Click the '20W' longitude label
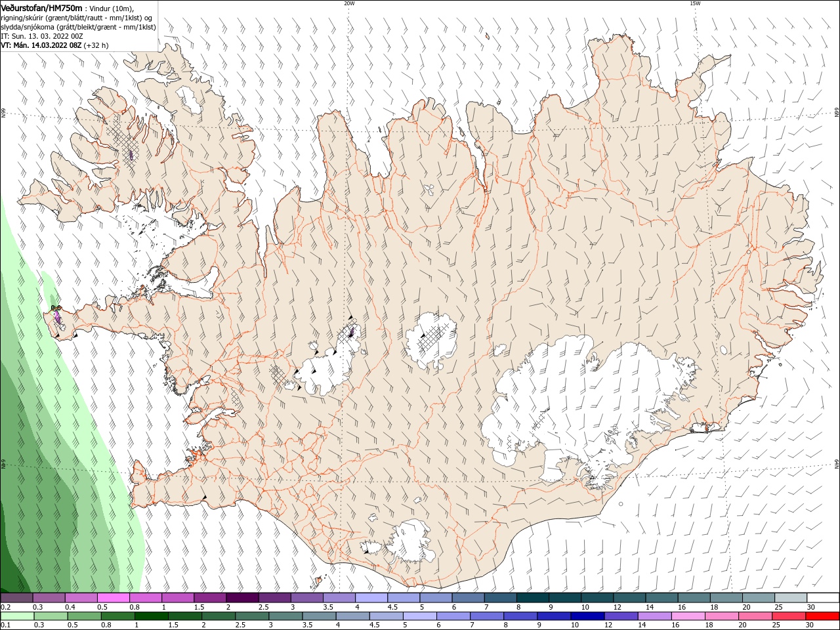Viewport: 840px width, 630px height. point(349,3)
